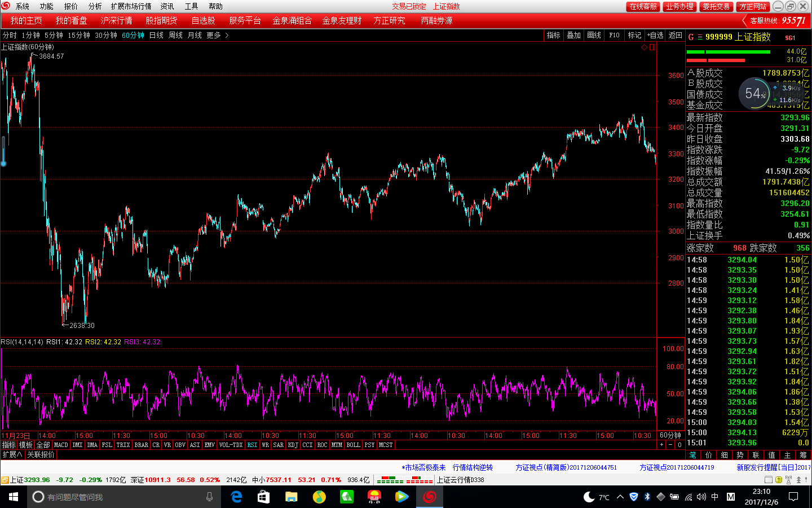Click the microphone icon in Cortana search

click(x=209, y=497)
